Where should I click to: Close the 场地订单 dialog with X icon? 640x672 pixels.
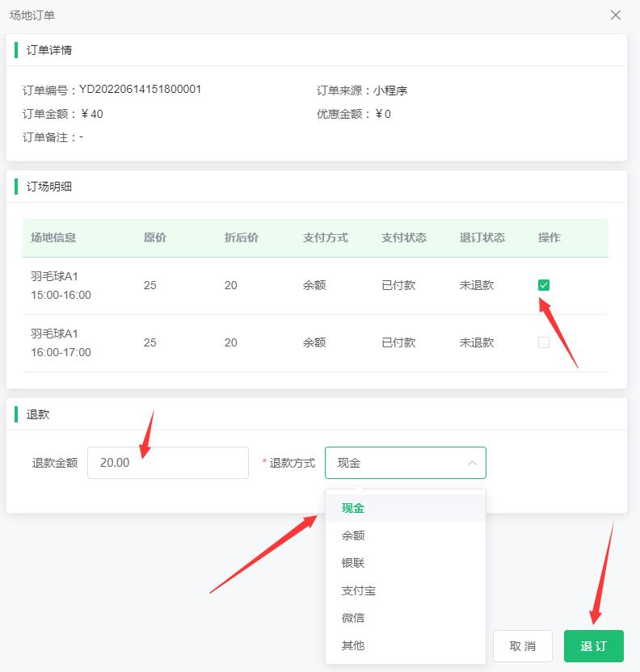click(616, 15)
